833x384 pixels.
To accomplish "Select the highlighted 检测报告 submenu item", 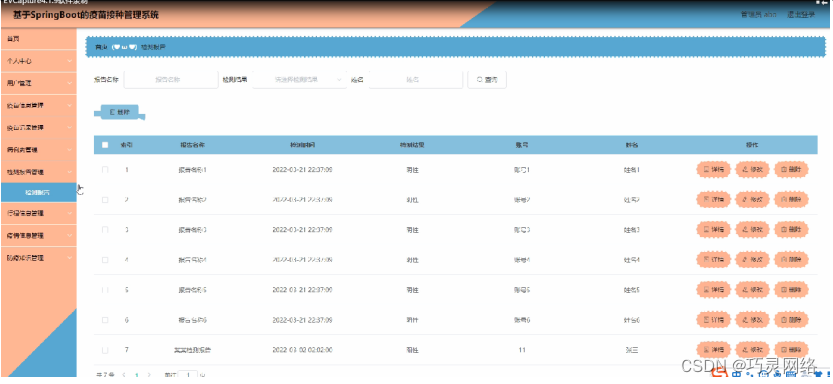I will click(x=38, y=192).
